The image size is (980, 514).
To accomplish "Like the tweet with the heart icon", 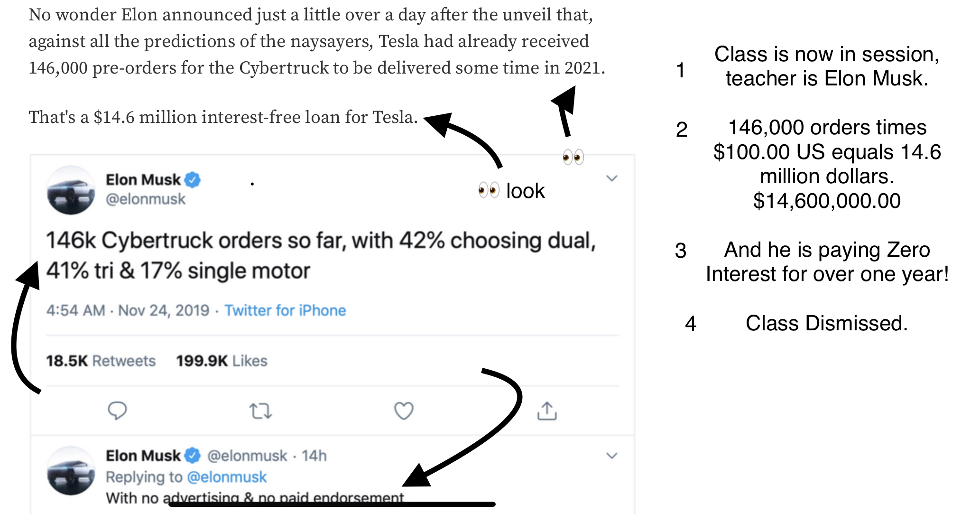I will click(404, 411).
